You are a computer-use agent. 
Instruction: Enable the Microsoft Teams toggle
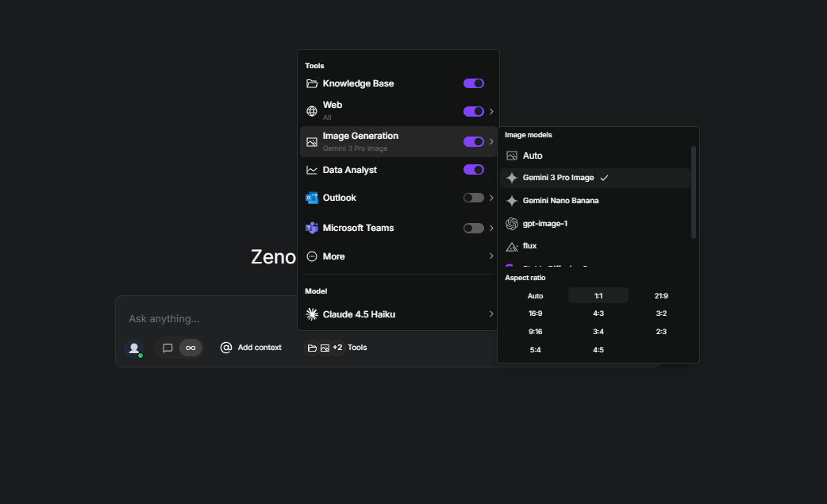coord(474,229)
